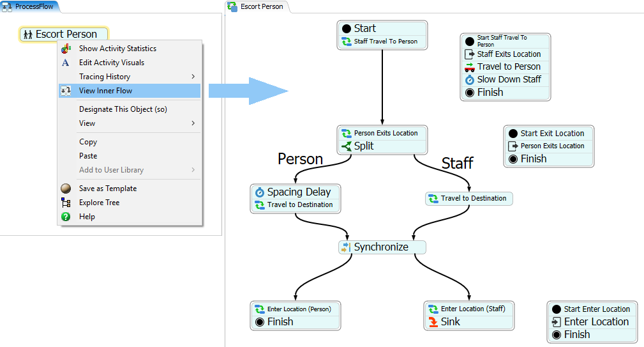Click the red Sink activity icon
Viewport: 644px width, 347px height.
[433, 322]
